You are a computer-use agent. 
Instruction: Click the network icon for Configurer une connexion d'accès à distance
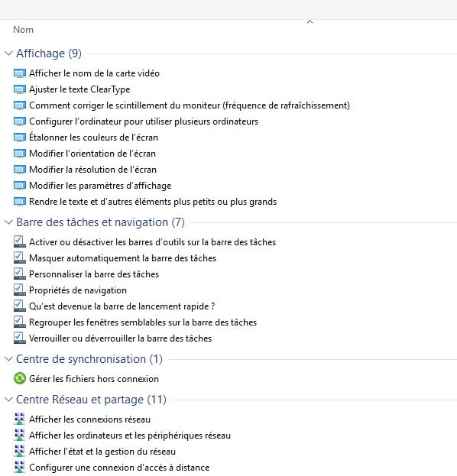20,468
